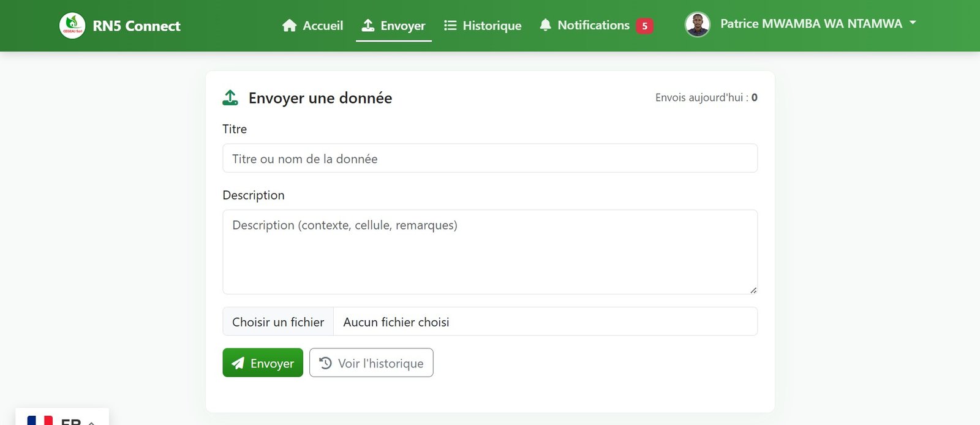Click the upload icon beside the form heading
Image resolution: width=980 pixels, height=425 pixels.
click(230, 98)
